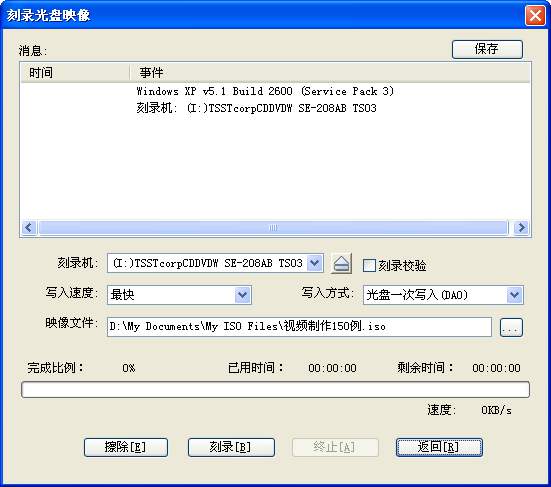
Task: Open the 刻录机 drive dropdown
Action: 315,263
